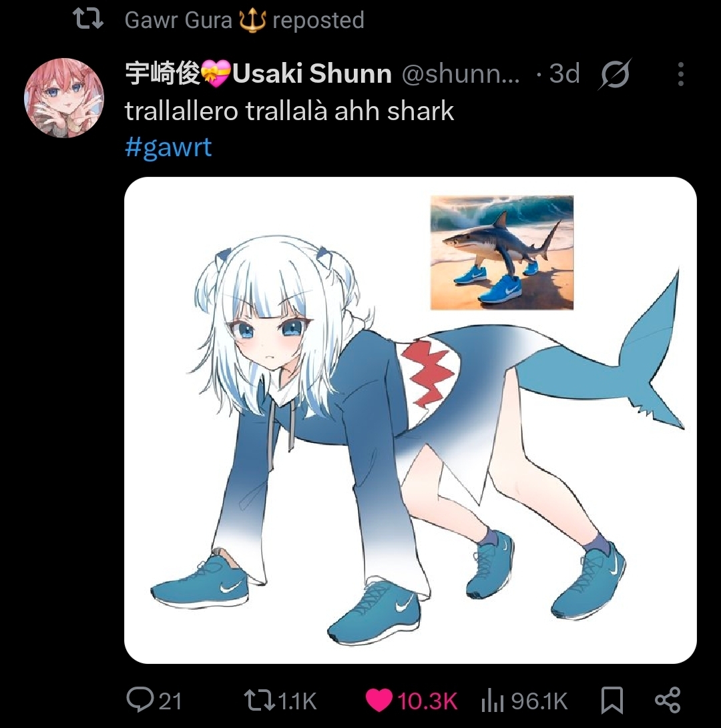Open view analytics bar chart icon
The width and height of the screenshot is (721, 728).
493,700
